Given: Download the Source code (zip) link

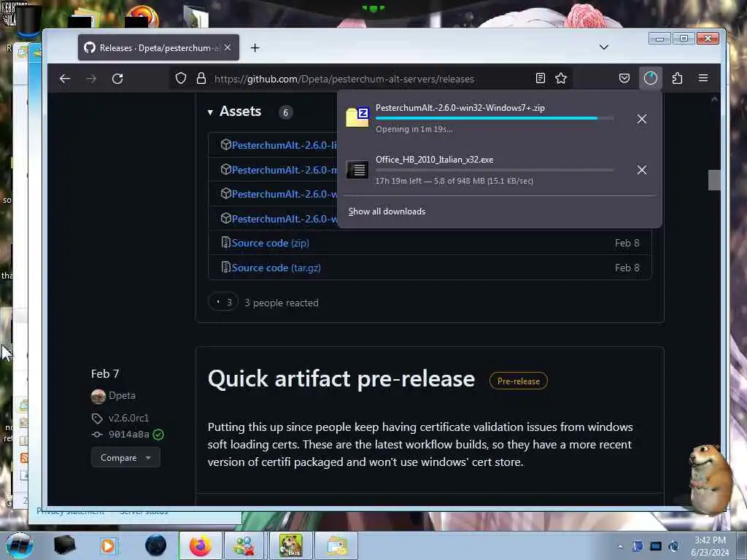Looking at the screenshot, I should pyautogui.click(x=270, y=243).
